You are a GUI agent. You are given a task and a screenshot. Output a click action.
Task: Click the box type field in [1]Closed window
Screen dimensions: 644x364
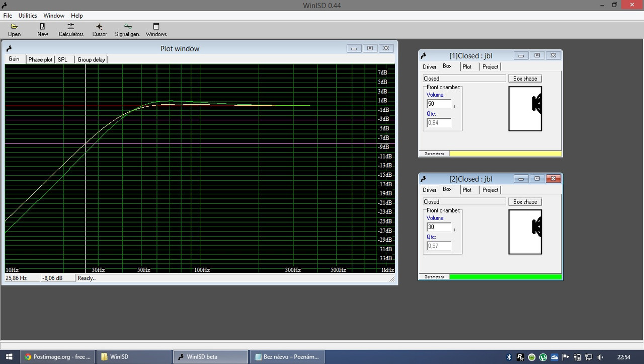click(x=464, y=79)
